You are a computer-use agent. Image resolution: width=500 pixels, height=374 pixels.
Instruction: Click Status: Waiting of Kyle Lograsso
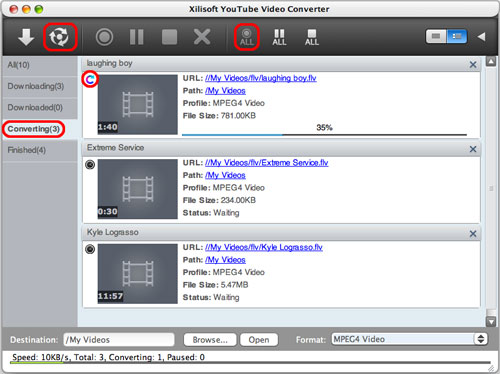pyautogui.click(x=211, y=298)
